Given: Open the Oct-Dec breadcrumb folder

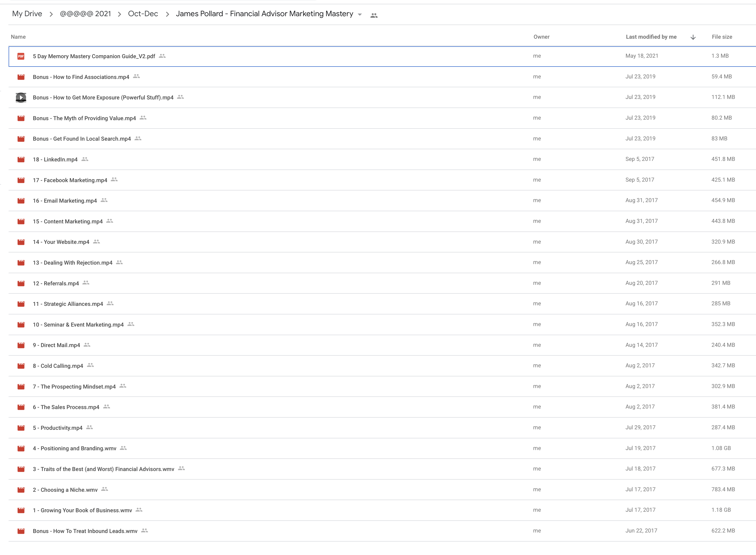Looking at the screenshot, I should click(143, 14).
